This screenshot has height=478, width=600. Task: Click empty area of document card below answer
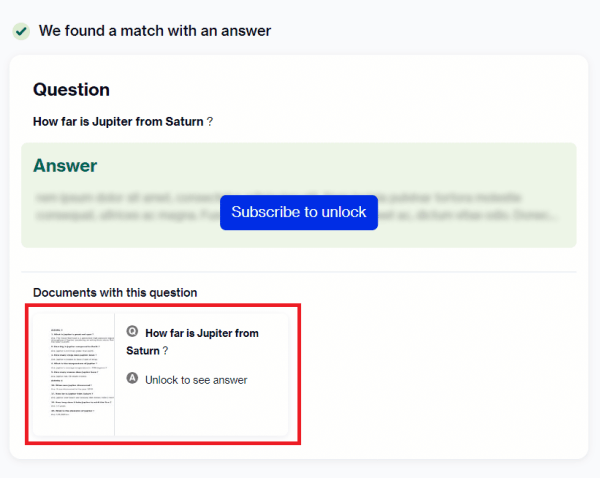[201, 411]
